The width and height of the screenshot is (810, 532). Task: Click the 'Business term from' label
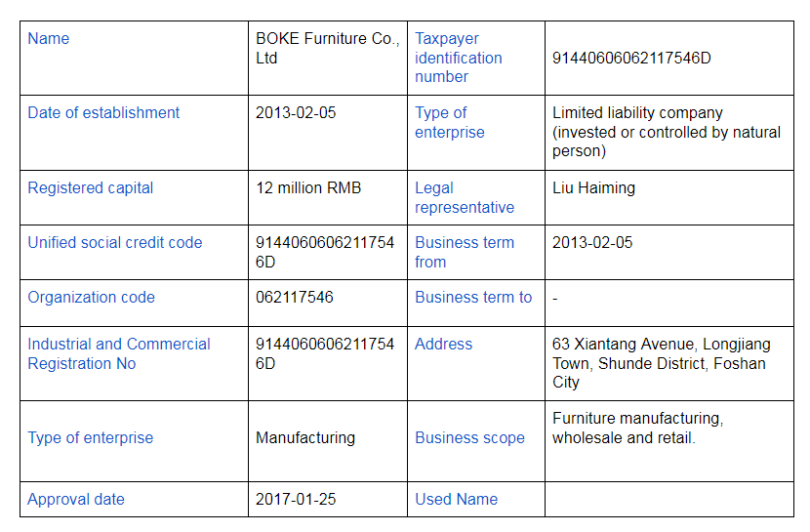[465, 252]
